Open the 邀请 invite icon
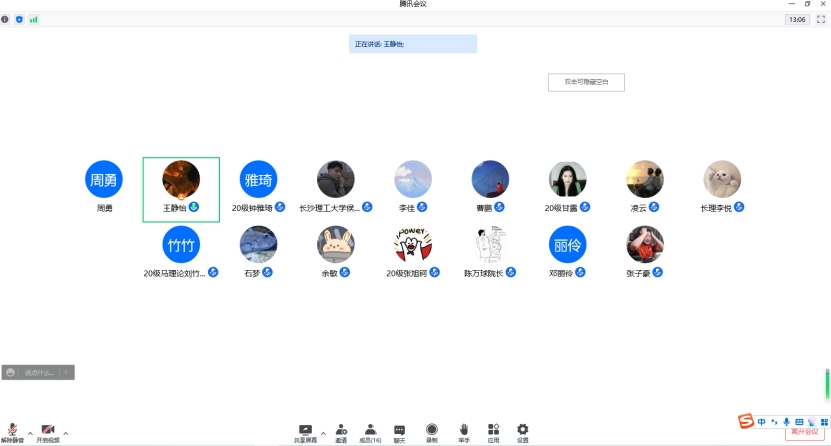Image resolution: width=831 pixels, height=446 pixels. coord(341,432)
